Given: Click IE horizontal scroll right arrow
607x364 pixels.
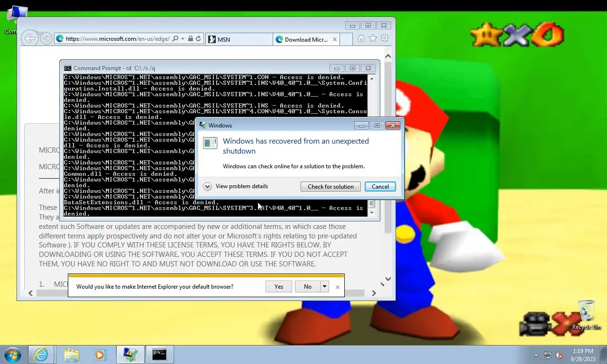Looking at the screenshot, I should [374, 293].
